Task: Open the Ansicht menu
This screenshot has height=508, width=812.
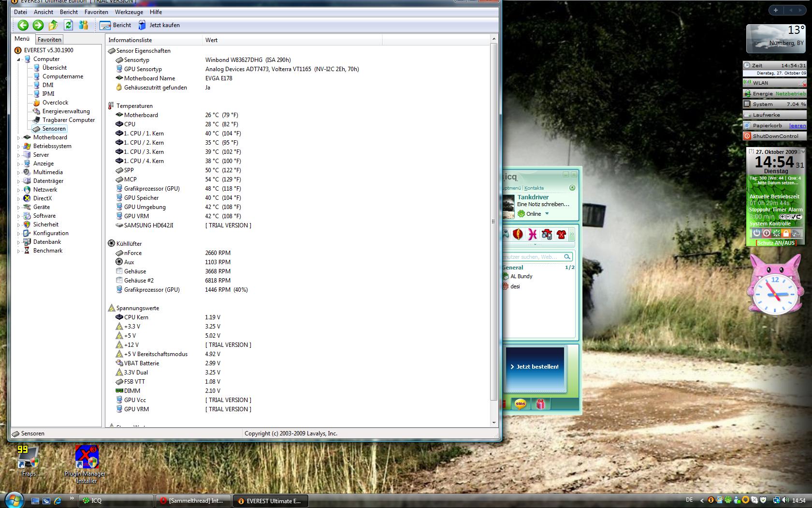Action: (x=43, y=12)
